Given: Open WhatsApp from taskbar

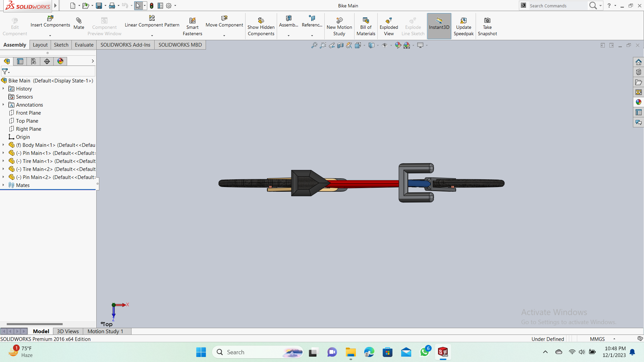Looking at the screenshot, I should click(425, 352).
